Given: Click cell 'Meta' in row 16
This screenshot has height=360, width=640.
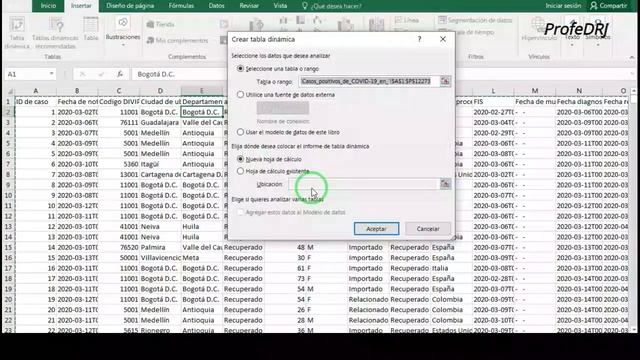Looking at the screenshot, I should coord(202,258).
